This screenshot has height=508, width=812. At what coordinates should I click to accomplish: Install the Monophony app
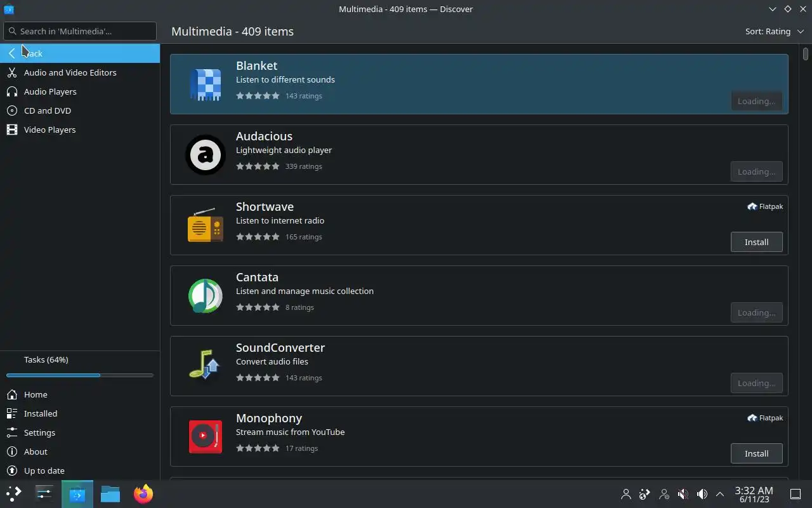756,453
